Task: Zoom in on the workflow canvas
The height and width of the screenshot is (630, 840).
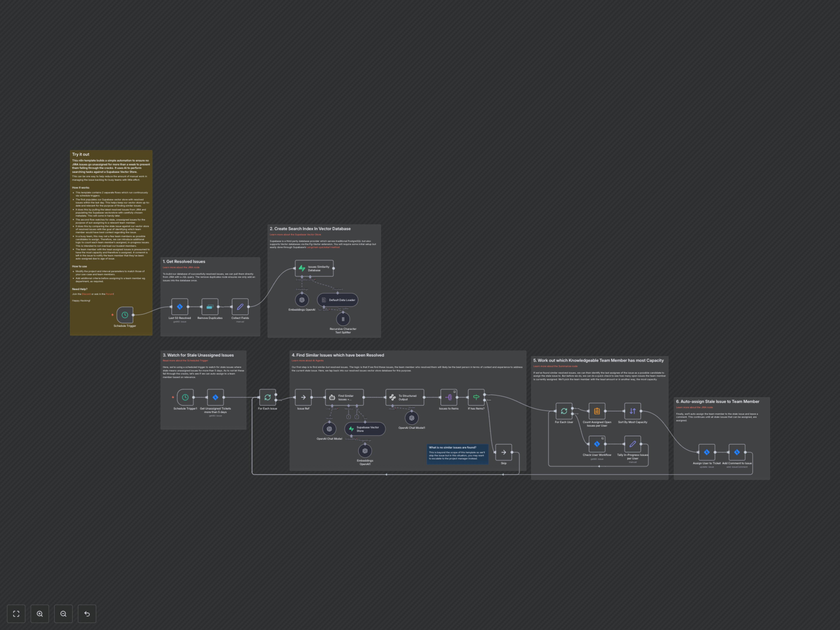Action: coord(40,613)
